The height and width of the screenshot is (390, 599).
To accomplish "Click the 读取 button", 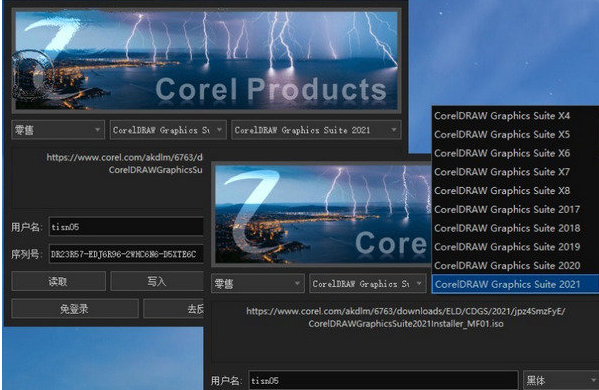I will tap(58, 282).
